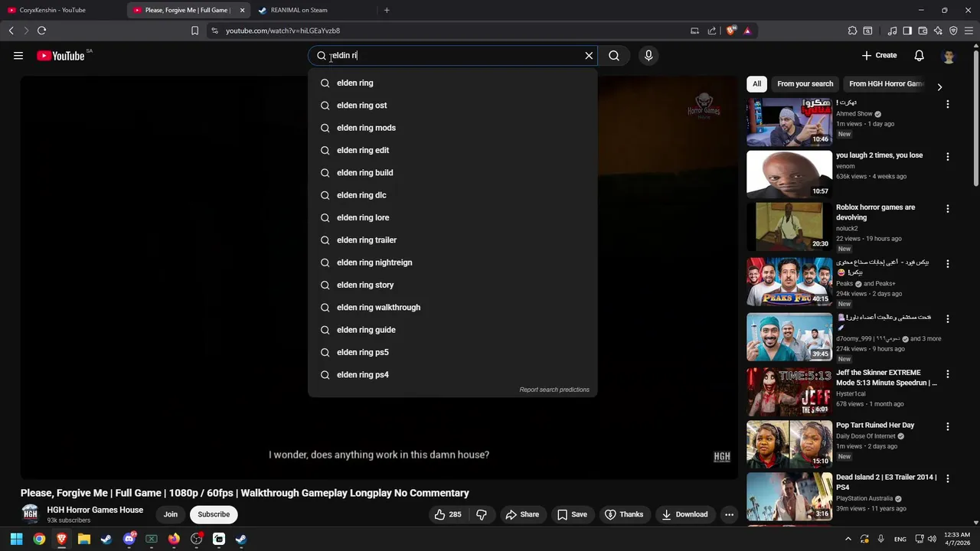Open Jeff the Skinner speedrun thumbnail
The width and height of the screenshot is (980, 551).
coord(789,392)
